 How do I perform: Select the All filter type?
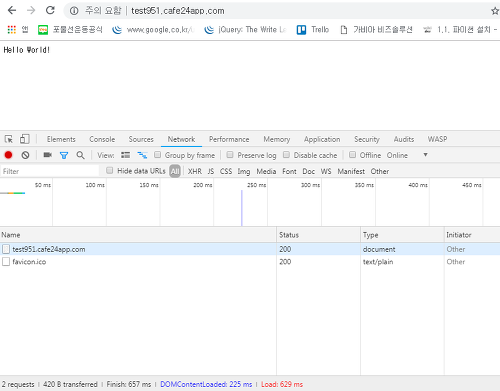pyautogui.click(x=175, y=171)
